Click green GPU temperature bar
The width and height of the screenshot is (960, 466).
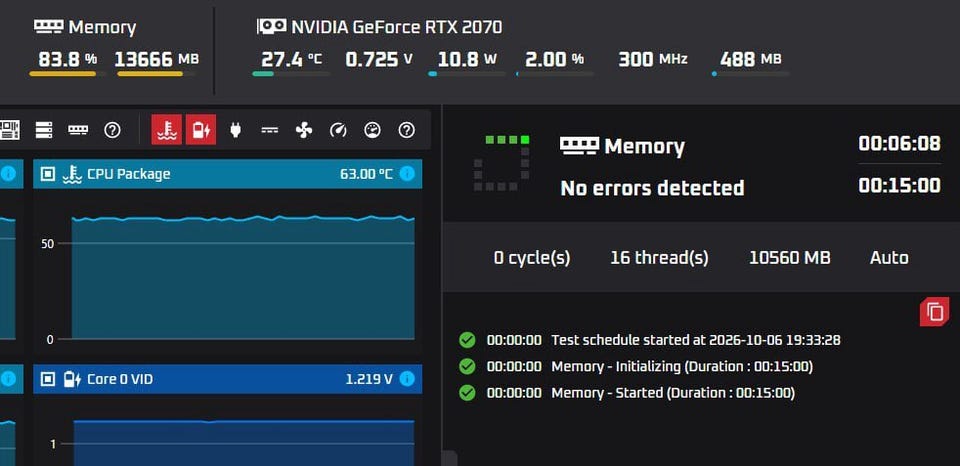[x=291, y=74]
